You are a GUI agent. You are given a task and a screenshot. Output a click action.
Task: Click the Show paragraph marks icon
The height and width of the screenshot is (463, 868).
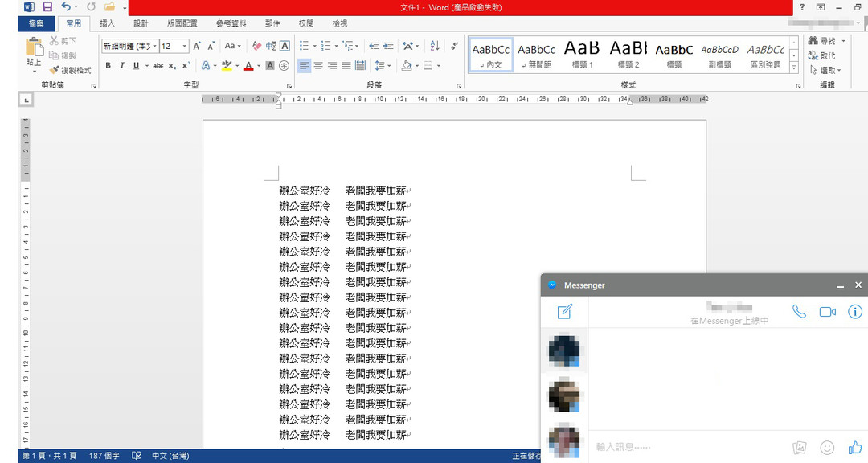pos(454,46)
